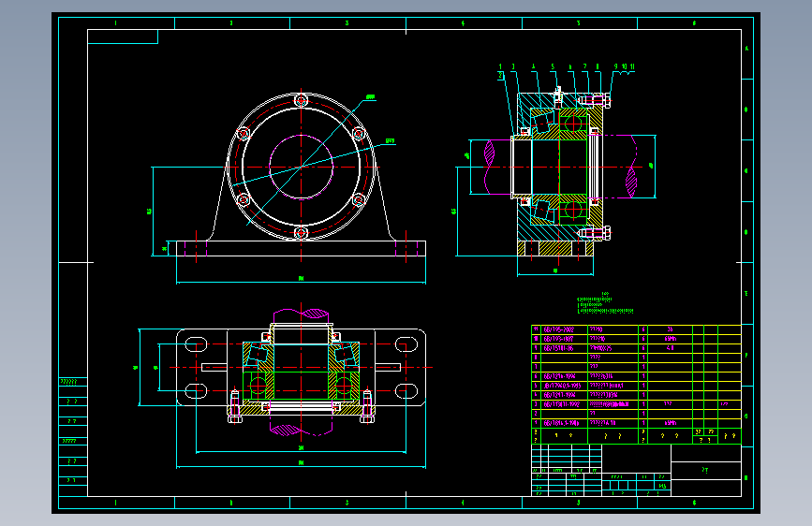Pick parts list row 9 material cell
812x526 pixels.
coord(670,348)
